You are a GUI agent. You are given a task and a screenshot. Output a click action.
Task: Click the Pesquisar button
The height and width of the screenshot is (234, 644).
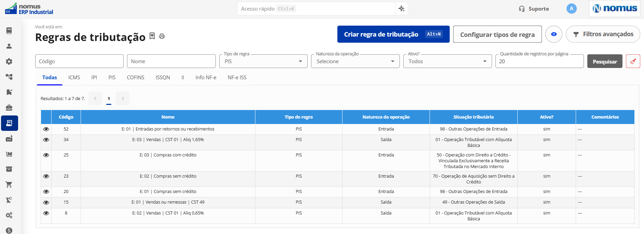click(605, 61)
